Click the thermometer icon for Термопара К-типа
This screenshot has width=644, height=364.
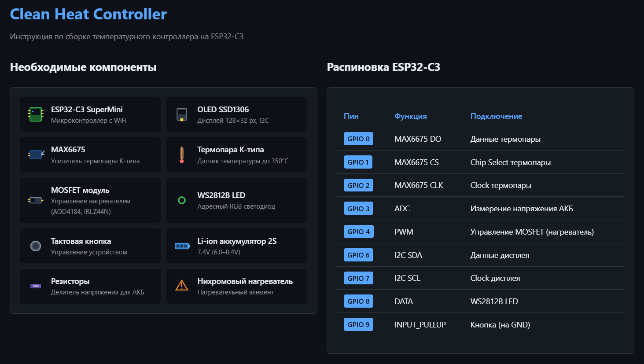pyautogui.click(x=182, y=154)
